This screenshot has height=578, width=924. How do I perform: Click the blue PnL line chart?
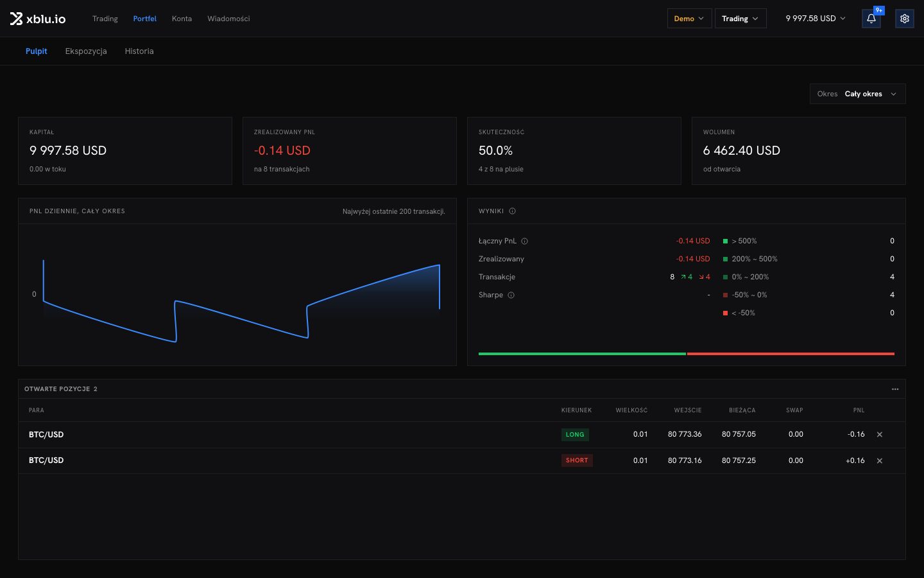241,301
